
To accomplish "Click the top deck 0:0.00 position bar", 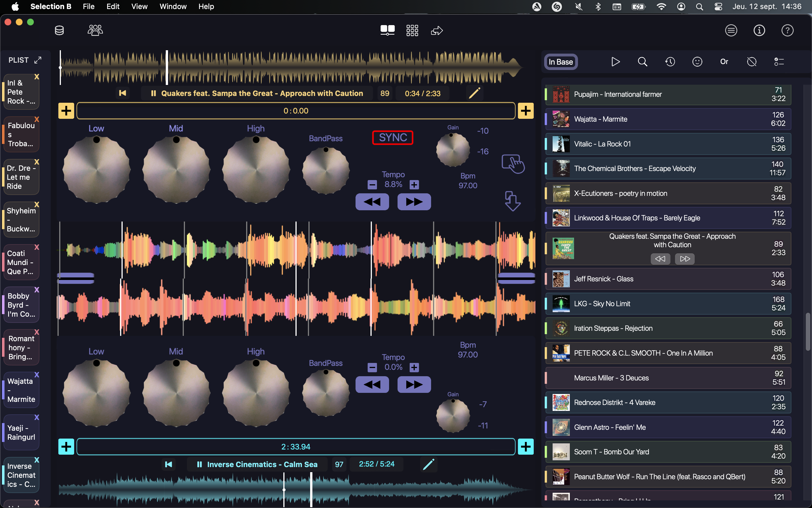I will click(295, 111).
